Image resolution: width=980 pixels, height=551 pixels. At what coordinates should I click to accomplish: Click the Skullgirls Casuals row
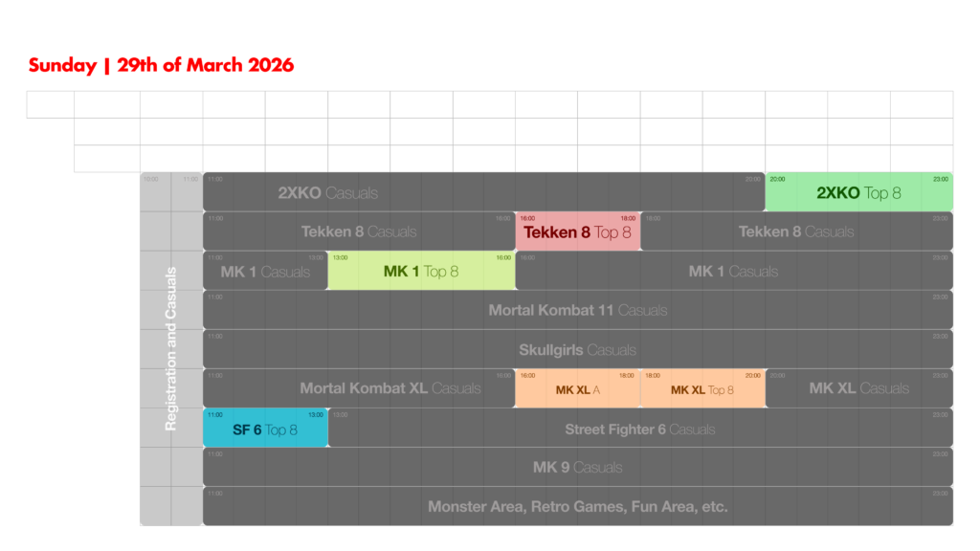577,350
